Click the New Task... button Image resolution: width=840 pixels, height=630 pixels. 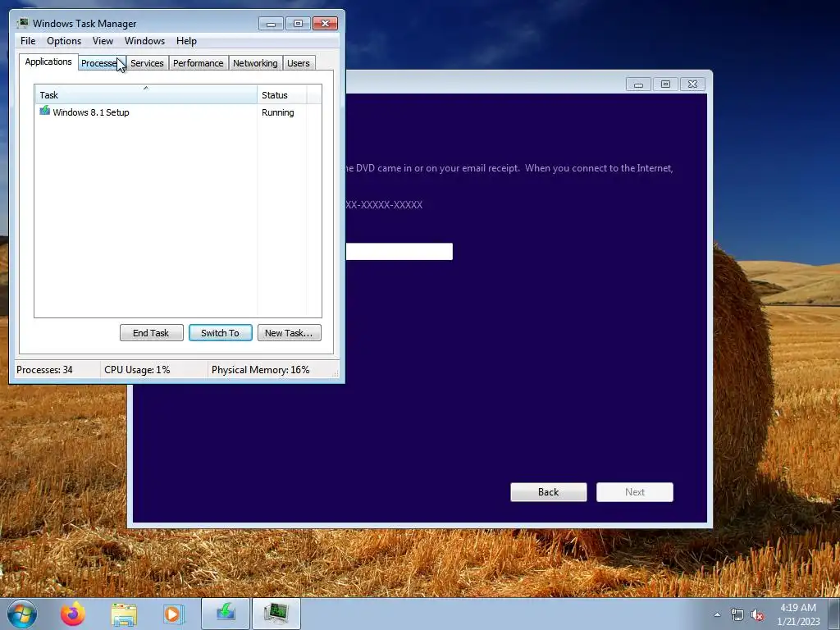pyautogui.click(x=290, y=333)
